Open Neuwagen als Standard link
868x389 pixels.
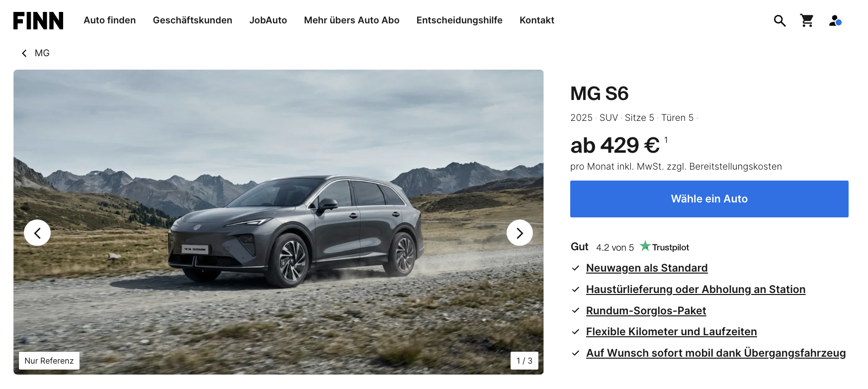(x=647, y=268)
